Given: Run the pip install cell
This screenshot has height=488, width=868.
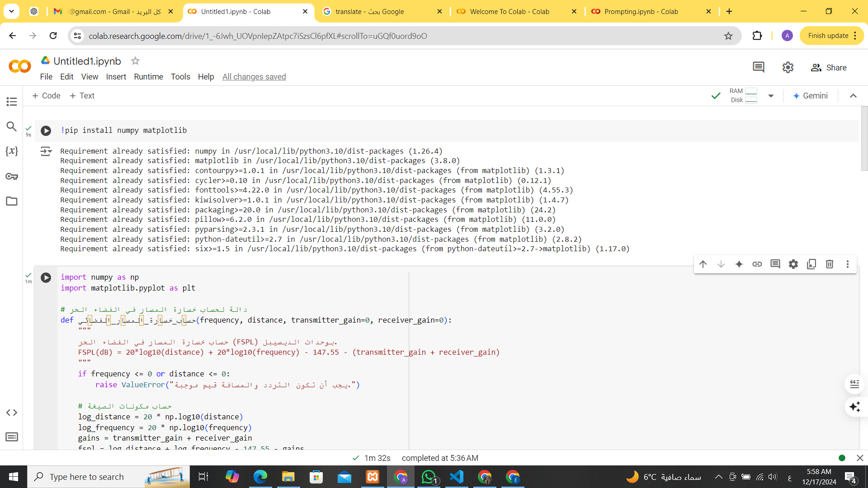Looking at the screenshot, I should tap(46, 131).
